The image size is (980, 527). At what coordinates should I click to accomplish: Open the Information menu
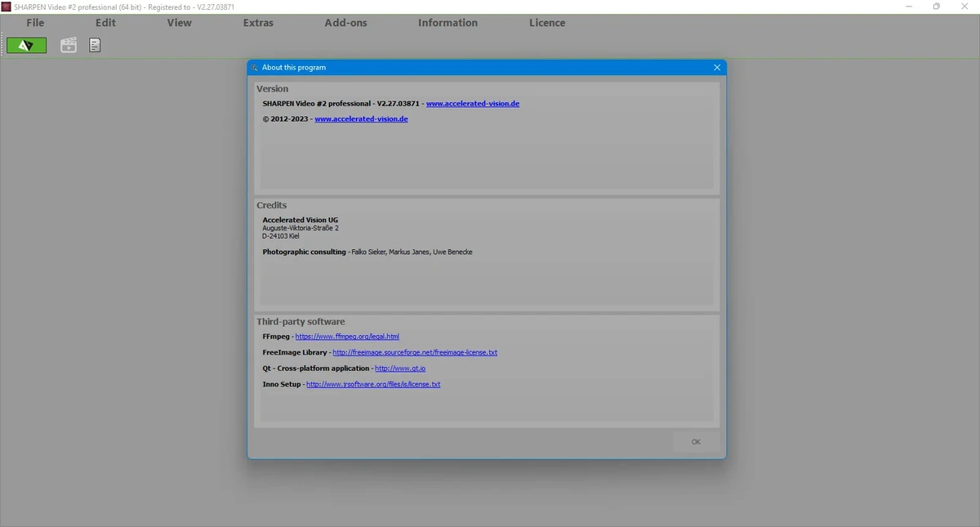pyautogui.click(x=448, y=23)
